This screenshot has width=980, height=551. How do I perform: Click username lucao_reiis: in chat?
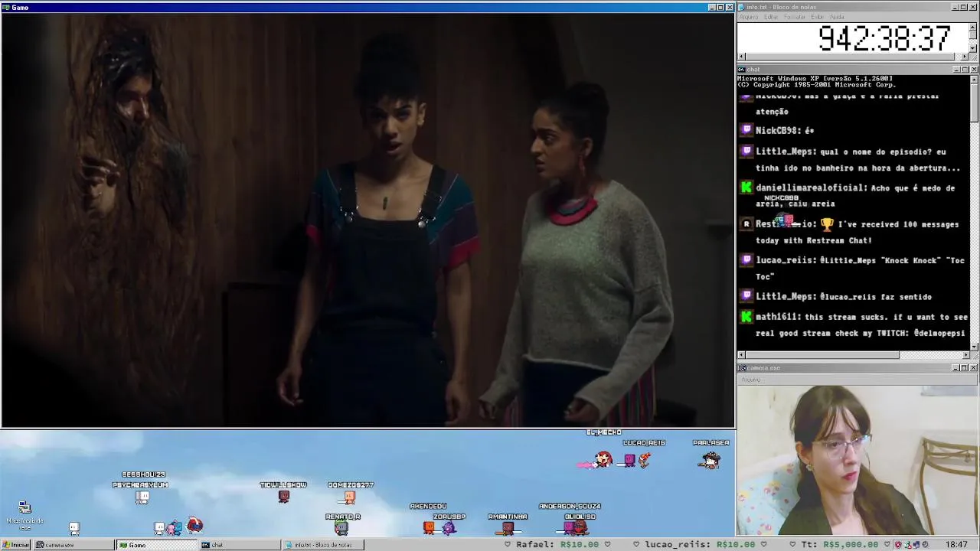point(786,260)
